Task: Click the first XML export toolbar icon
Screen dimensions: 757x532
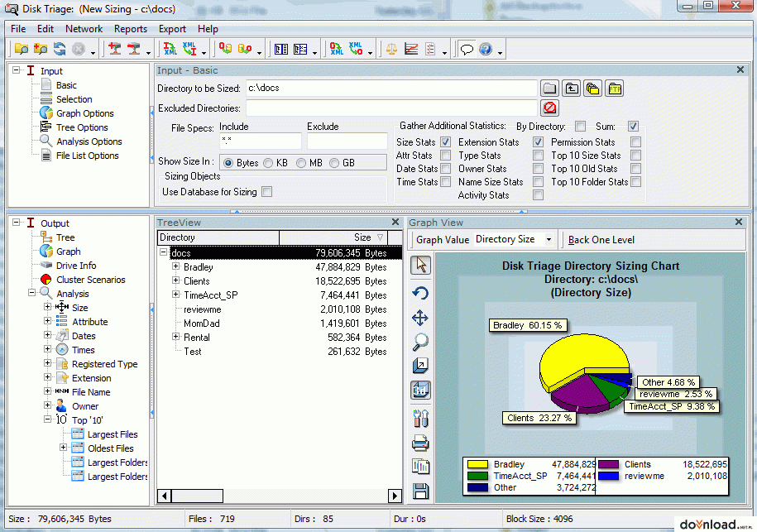Action: coord(170,49)
